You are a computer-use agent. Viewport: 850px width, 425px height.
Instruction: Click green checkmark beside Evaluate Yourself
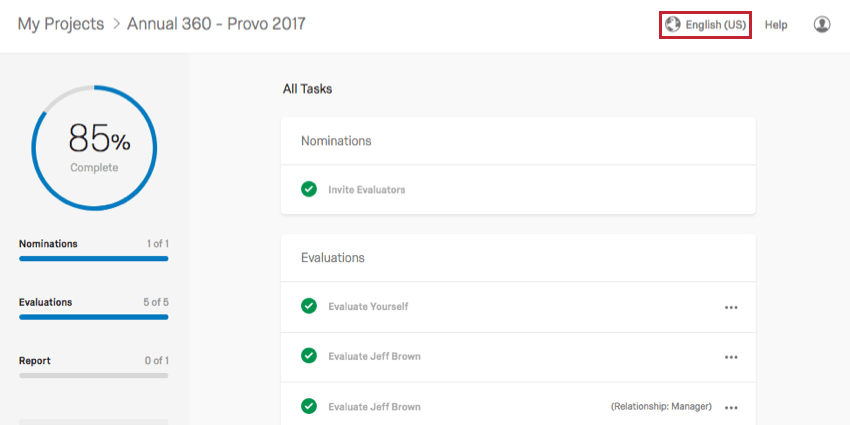(x=309, y=306)
